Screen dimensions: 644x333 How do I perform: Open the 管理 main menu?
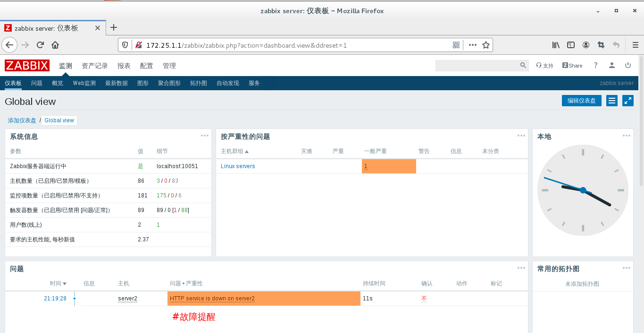(x=169, y=66)
